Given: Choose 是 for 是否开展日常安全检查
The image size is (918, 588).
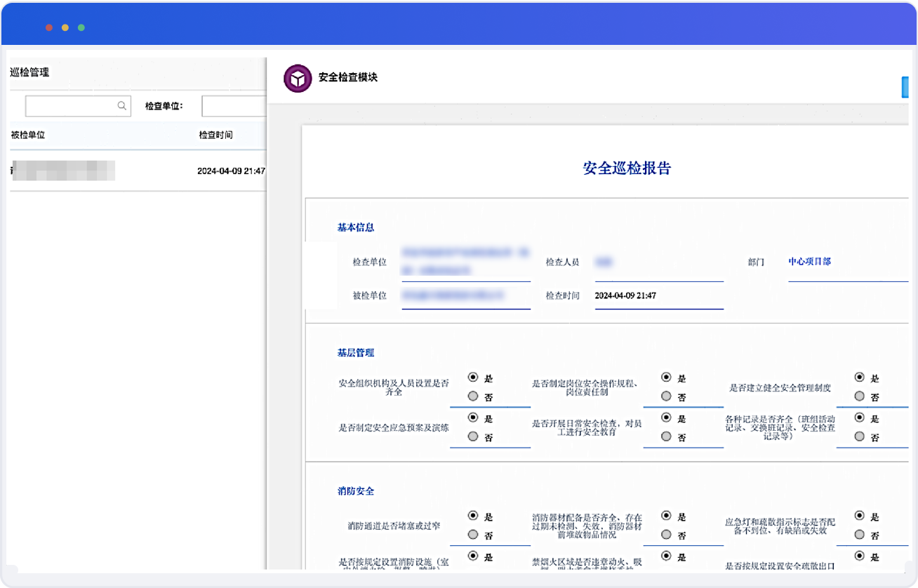Looking at the screenshot, I should click(x=666, y=417).
